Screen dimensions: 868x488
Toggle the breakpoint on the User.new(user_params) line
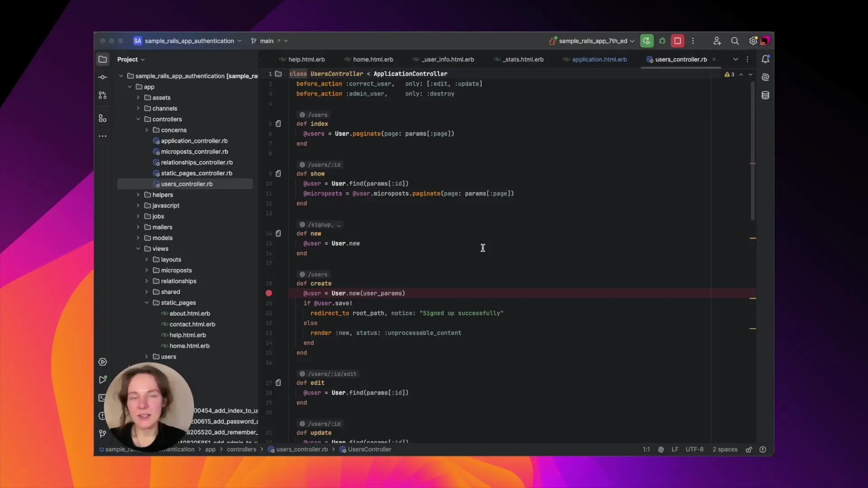(x=269, y=293)
